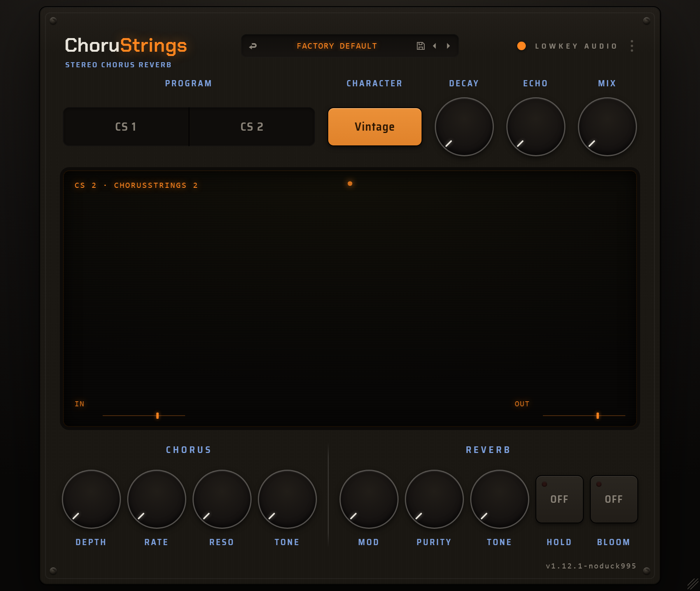Viewport: 700px width, 591px height.
Task: Toggle the BLOOM off button
Action: (614, 499)
